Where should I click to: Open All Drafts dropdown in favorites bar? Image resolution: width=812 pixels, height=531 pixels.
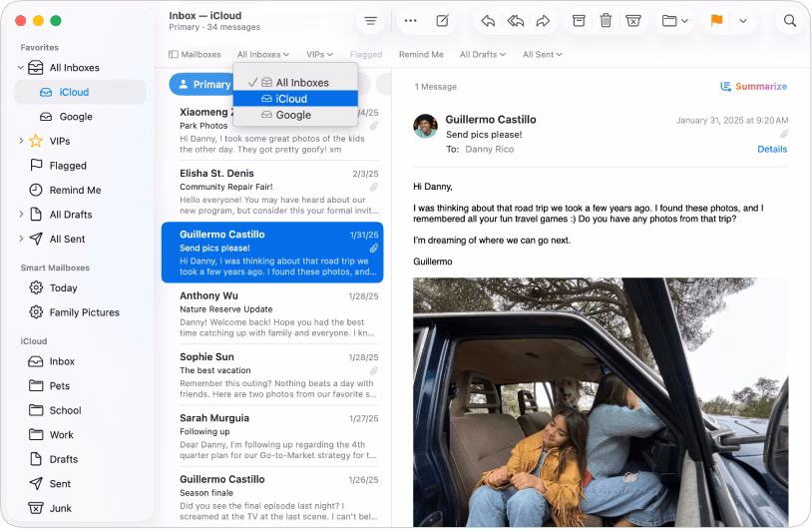pyautogui.click(x=483, y=54)
